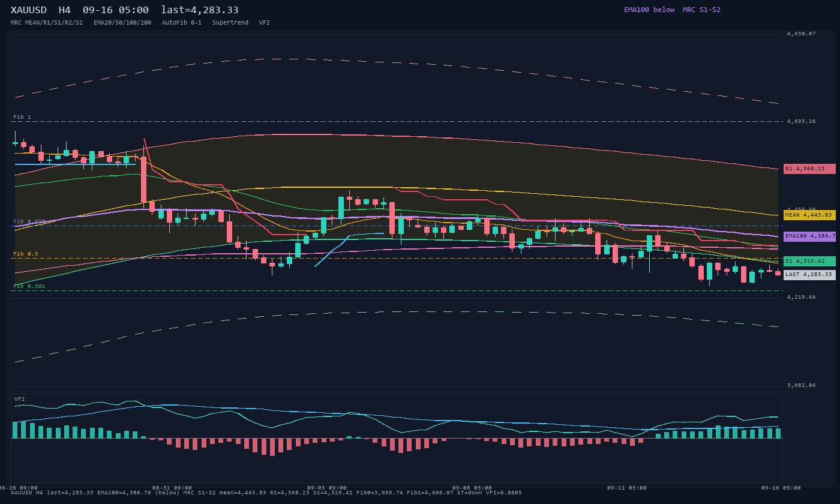Image resolution: width=840 pixels, height=504 pixels.
Task: Click the 4,930.07 price axis label
Action: [x=802, y=34]
